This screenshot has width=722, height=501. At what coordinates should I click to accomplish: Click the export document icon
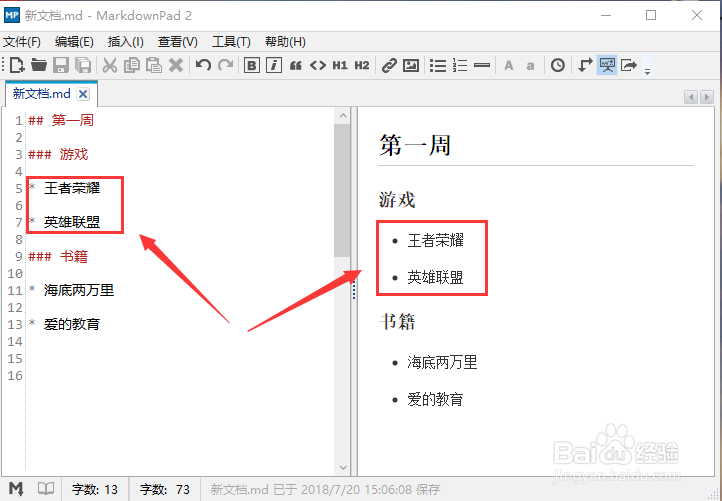point(629,65)
